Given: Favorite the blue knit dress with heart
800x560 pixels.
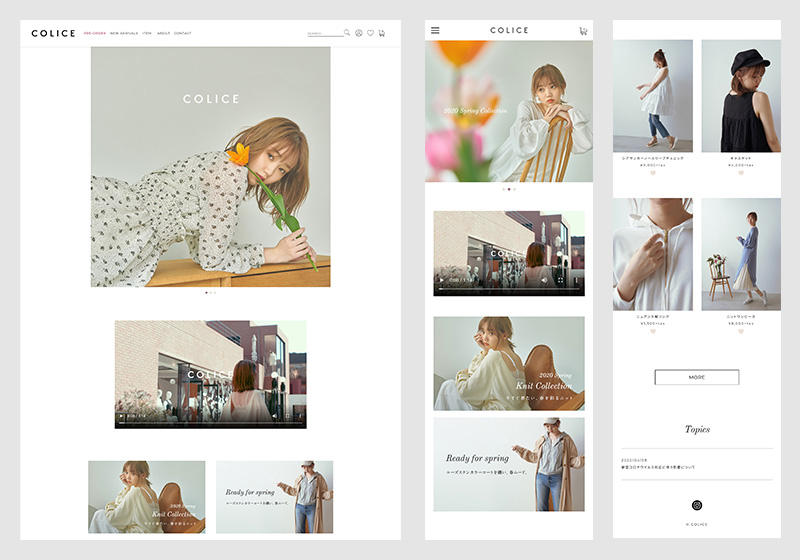Looking at the screenshot, I should [741, 331].
